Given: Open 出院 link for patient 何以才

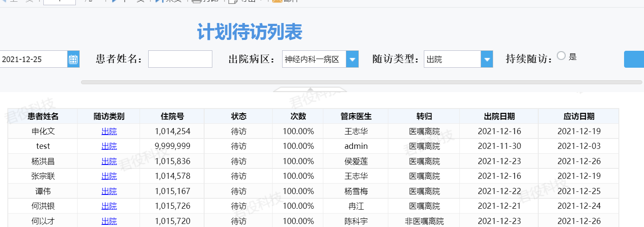Looking at the screenshot, I should coord(109,221).
